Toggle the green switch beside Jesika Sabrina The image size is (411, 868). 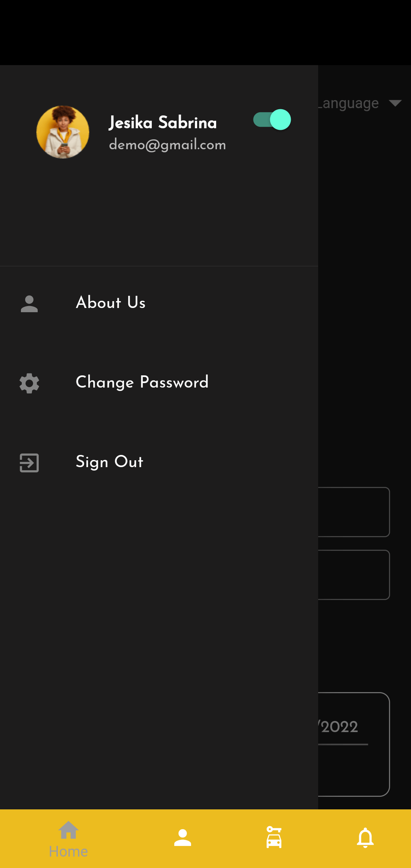[x=272, y=120]
